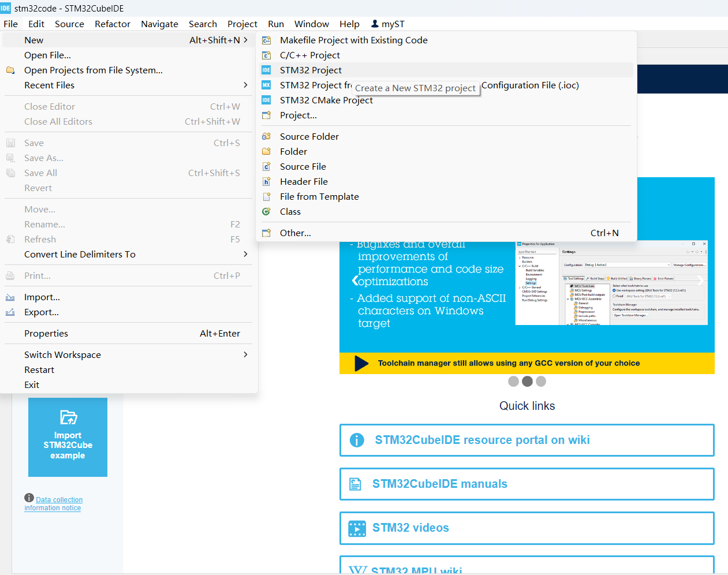The image size is (728, 575).
Task: Open STM32CubeIDE resource portal on wiki
Action: 527,440
